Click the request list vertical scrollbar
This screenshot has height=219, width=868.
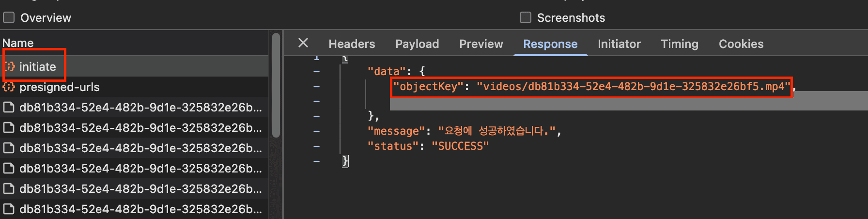pyautogui.click(x=276, y=85)
